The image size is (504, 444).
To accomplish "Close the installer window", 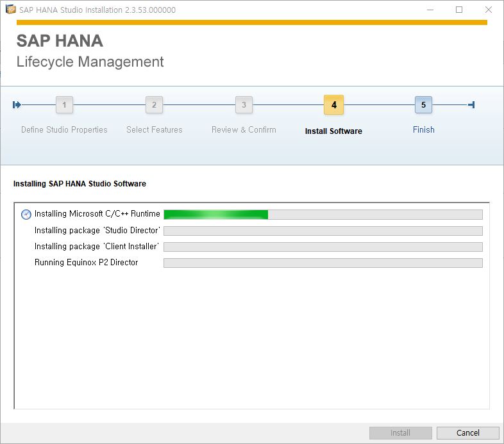I will (488, 10).
